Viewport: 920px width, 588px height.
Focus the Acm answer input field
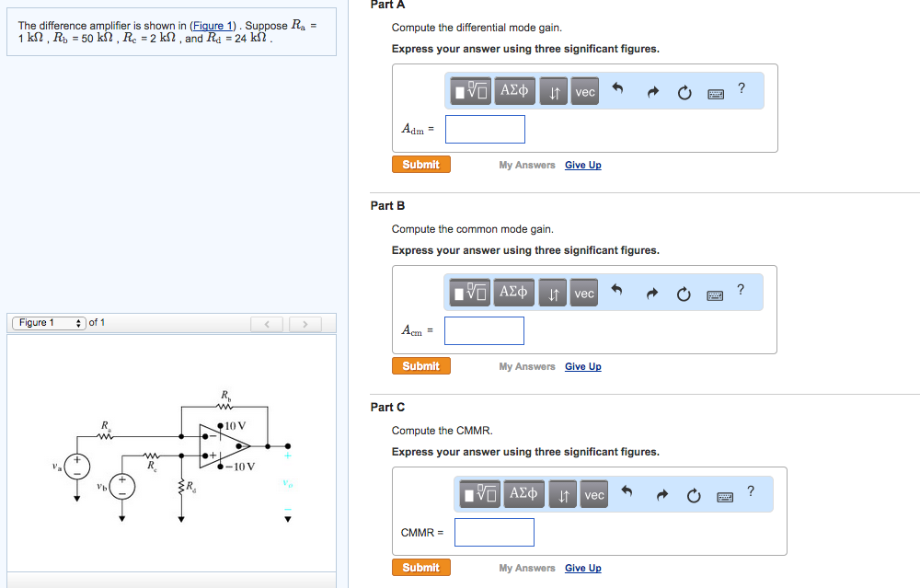point(484,331)
